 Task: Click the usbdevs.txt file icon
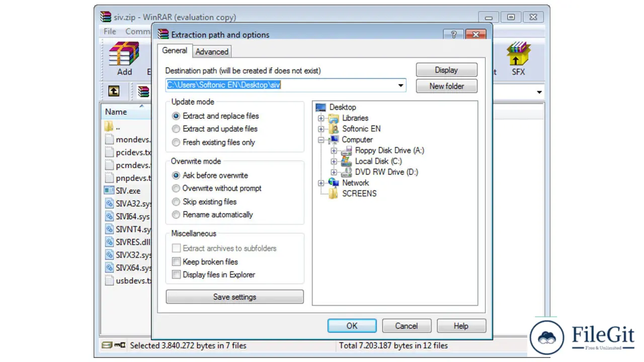tap(109, 281)
